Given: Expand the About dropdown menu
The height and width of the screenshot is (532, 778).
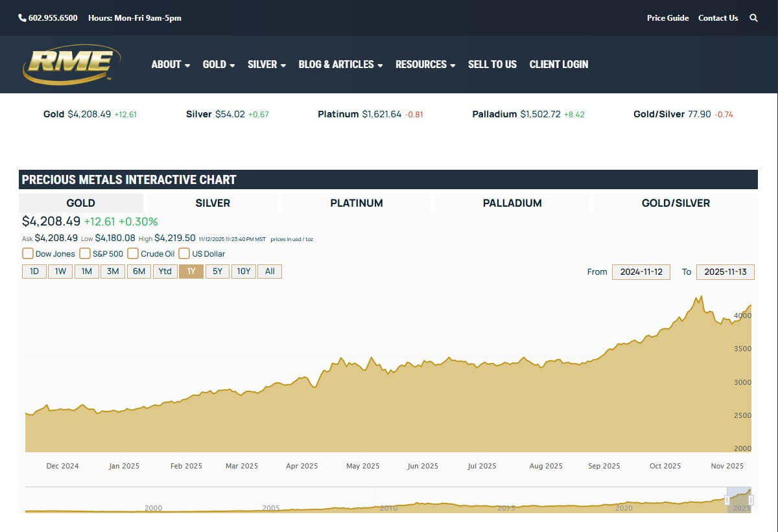Looking at the screenshot, I should tap(171, 64).
